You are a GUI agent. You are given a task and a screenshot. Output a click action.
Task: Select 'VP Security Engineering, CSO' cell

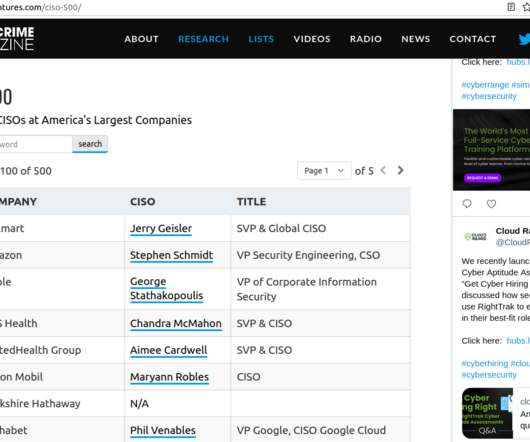pyautogui.click(x=320, y=255)
